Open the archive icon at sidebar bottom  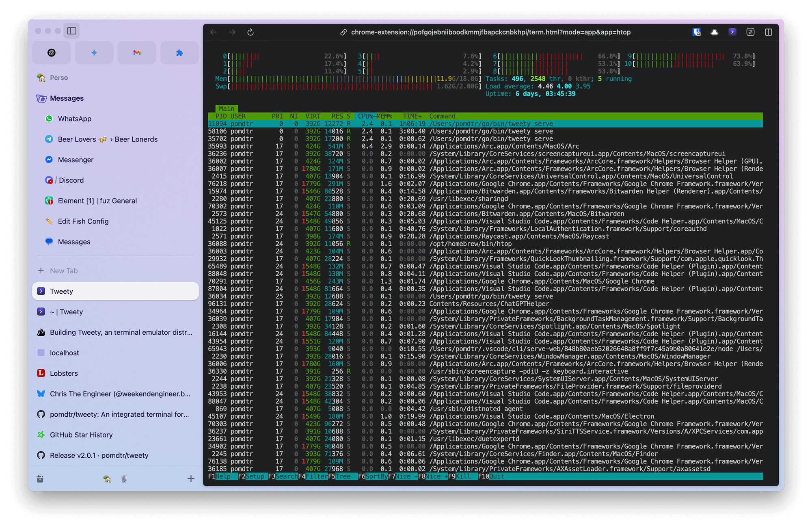coord(40,479)
